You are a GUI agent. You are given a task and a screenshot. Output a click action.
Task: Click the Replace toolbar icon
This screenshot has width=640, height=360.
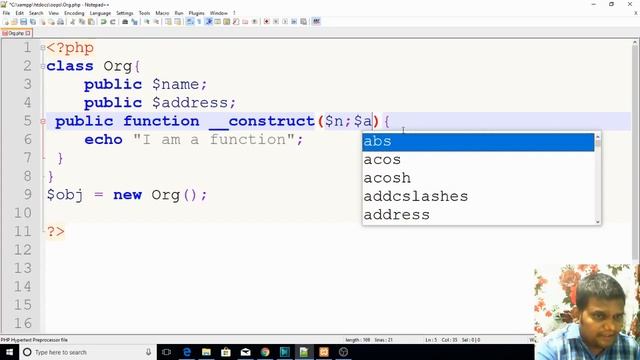coord(134,22)
